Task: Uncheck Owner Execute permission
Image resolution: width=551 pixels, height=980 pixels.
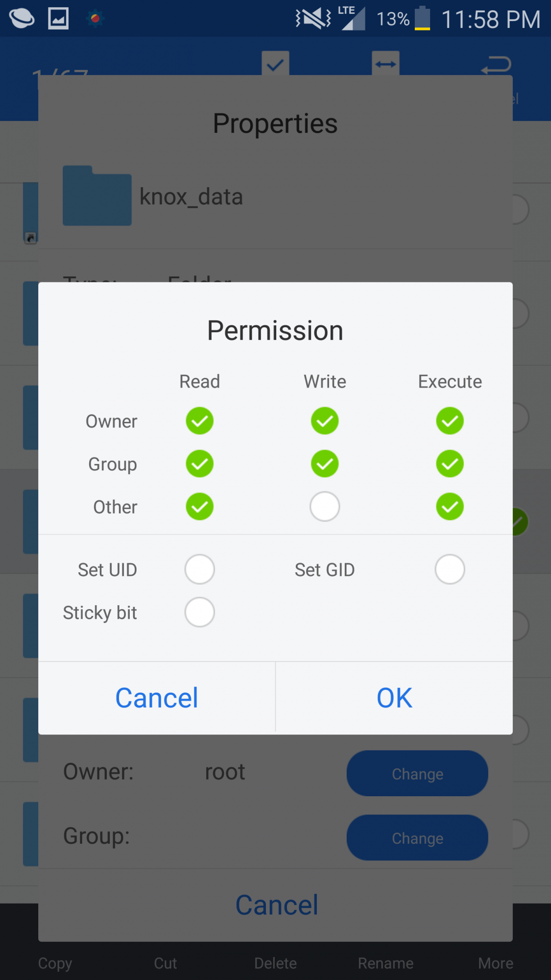Action: coord(450,421)
